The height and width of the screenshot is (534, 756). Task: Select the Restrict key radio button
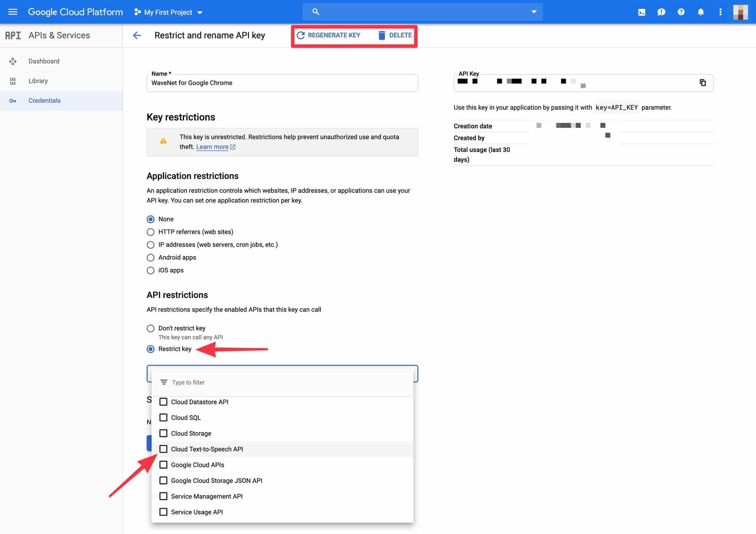pyautogui.click(x=150, y=349)
